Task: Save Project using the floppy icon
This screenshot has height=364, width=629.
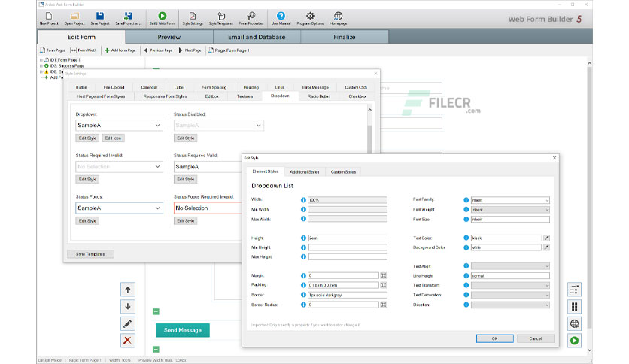Action: [100, 19]
